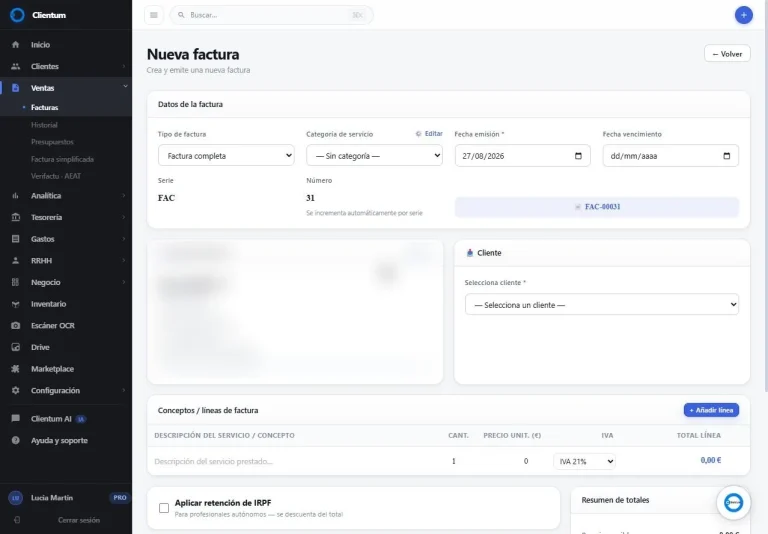Click the logout icon beside Cerrar sesión
Image resolution: width=768 pixels, height=534 pixels.
(17, 520)
